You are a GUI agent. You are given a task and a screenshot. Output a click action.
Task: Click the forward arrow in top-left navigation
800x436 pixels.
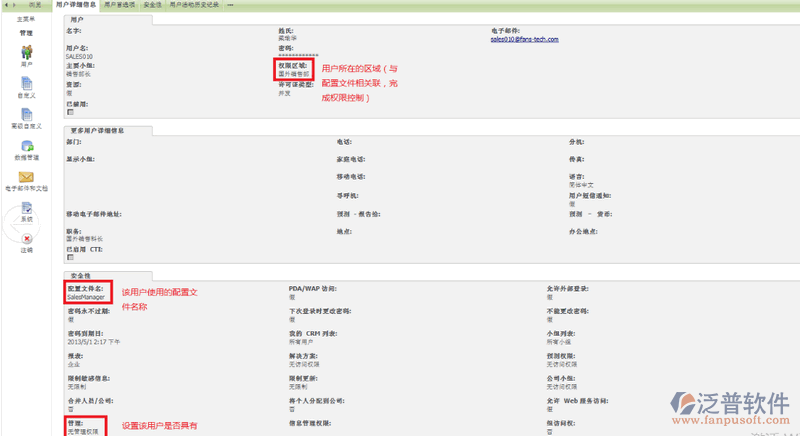pyautogui.click(x=13, y=5)
